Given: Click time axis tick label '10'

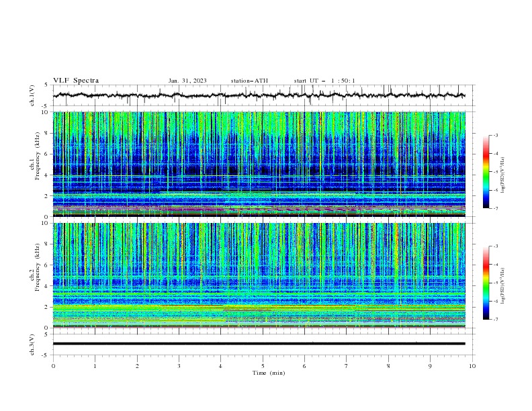Looking at the screenshot, I should [x=472, y=366].
